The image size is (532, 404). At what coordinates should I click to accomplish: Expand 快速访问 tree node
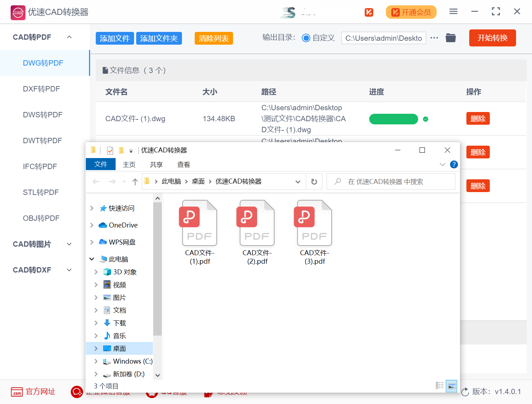coord(92,208)
